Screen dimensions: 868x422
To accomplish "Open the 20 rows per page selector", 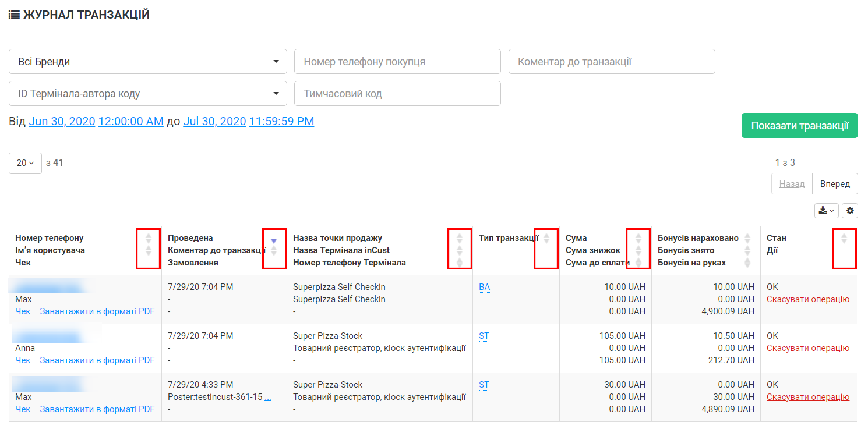I will (x=25, y=163).
